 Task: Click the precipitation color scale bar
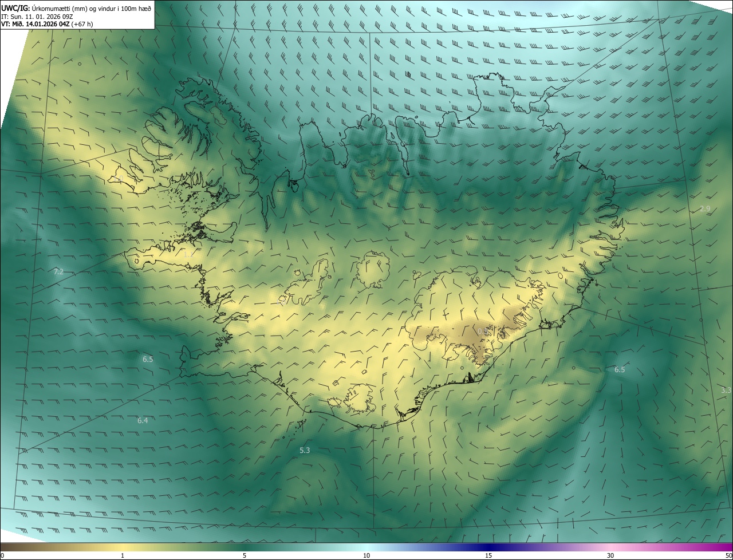point(366,547)
